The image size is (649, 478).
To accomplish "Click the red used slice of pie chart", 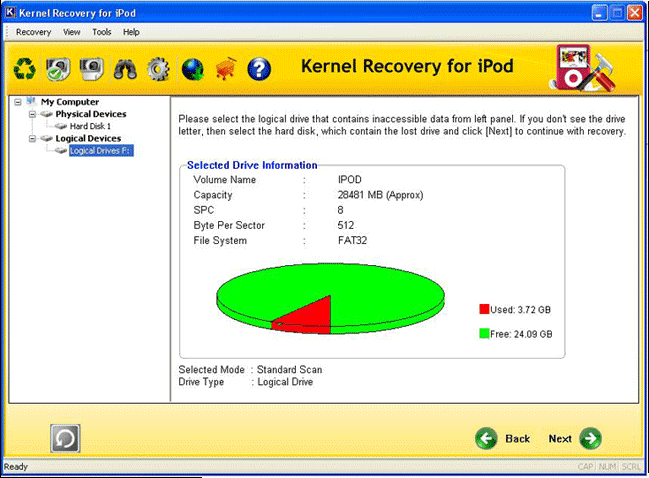I will 312,317.
